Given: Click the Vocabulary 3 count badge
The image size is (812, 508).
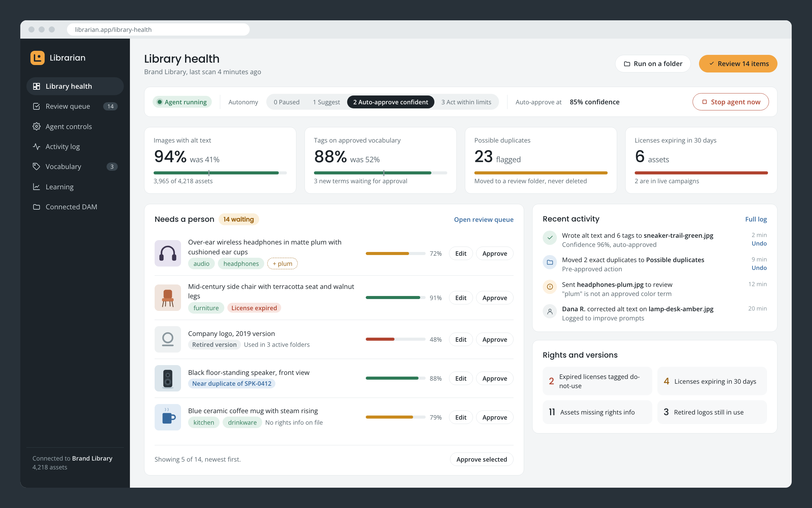Looking at the screenshot, I should click(x=112, y=167).
